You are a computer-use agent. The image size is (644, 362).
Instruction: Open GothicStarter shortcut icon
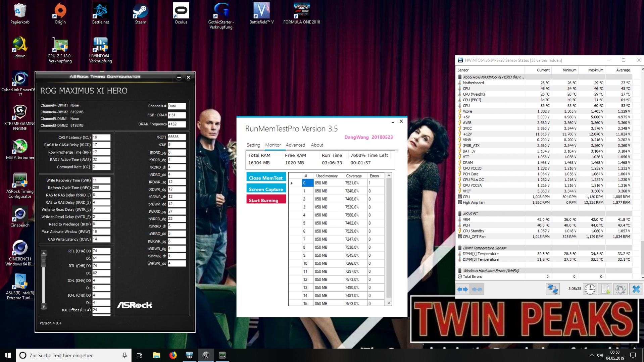[x=221, y=16]
